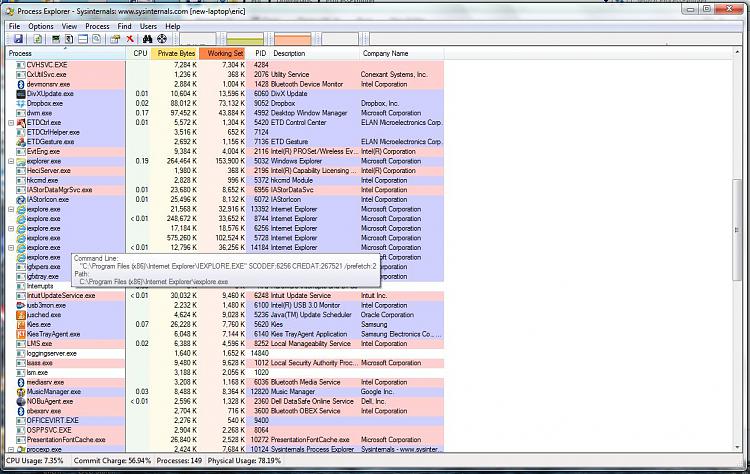Click the Dropbox.exe process icon
The height and width of the screenshot is (474, 750).
coord(21,103)
